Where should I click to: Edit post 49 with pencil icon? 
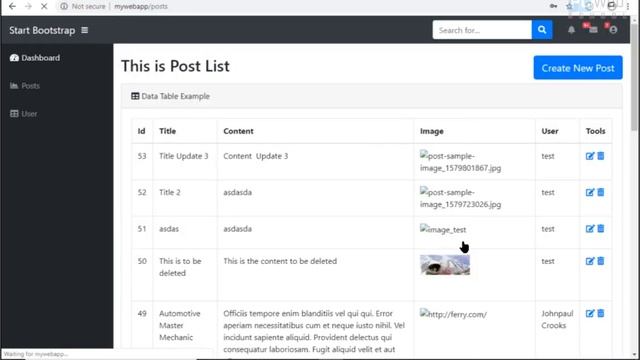[590, 313]
